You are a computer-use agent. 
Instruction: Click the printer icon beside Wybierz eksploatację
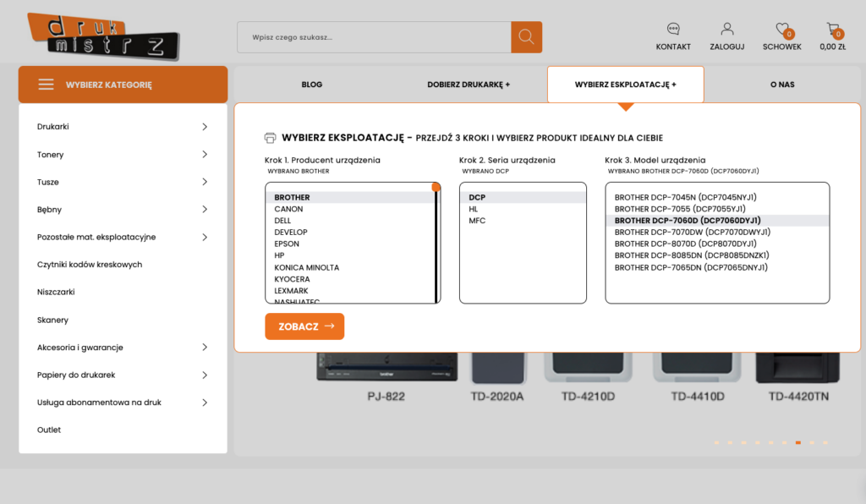pos(270,138)
